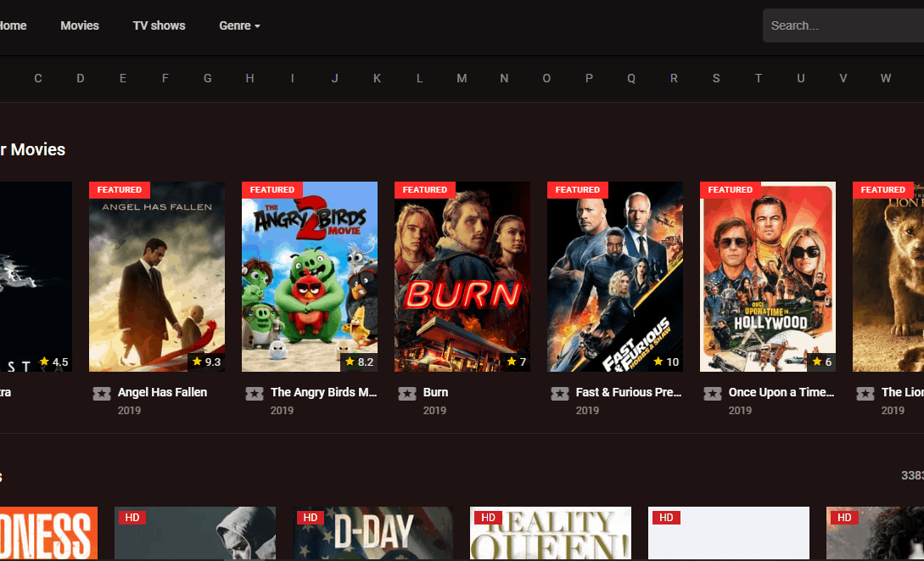Image resolution: width=924 pixels, height=561 pixels.
Task: Click FEATURED tag on Fast & Furious poster
Action: point(578,190)
